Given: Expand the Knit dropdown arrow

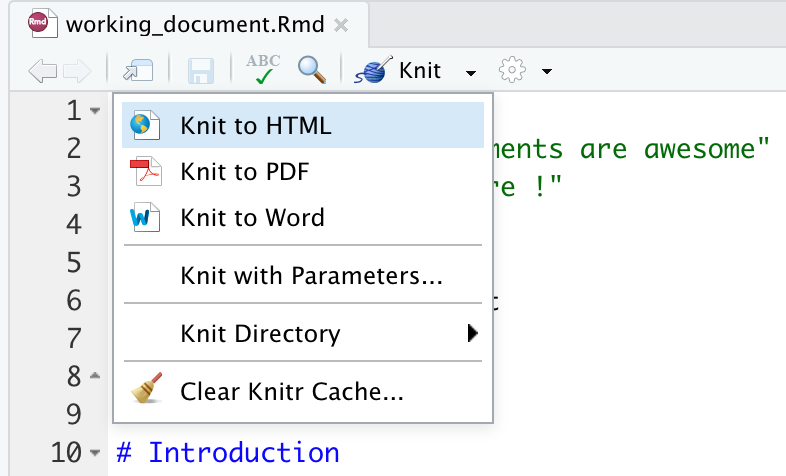Looking at the screenshot, I should point(471,72).
